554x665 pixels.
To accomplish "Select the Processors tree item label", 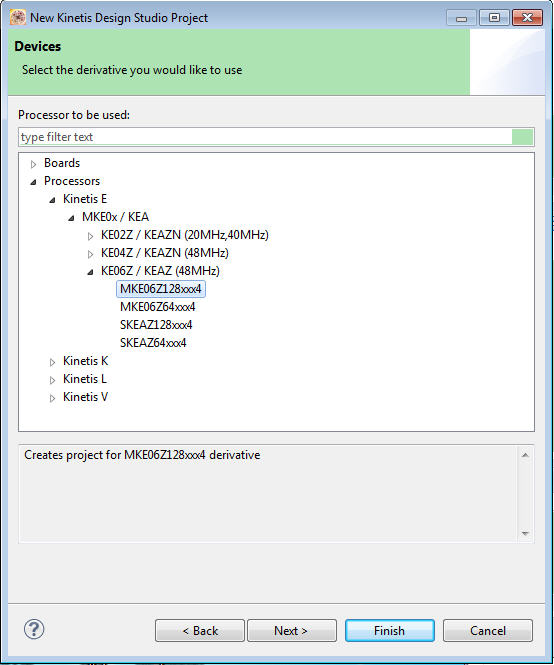I will click(72, 181).
